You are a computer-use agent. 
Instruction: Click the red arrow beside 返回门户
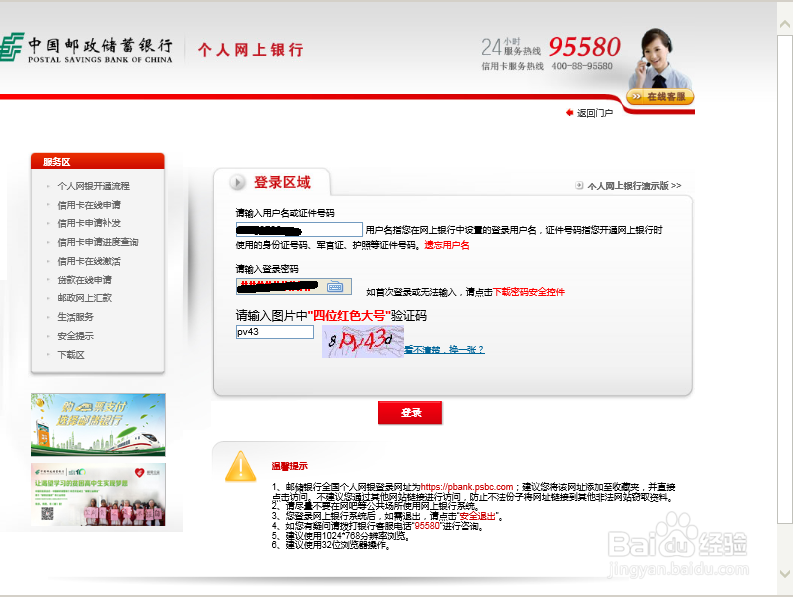coord(569,113)
